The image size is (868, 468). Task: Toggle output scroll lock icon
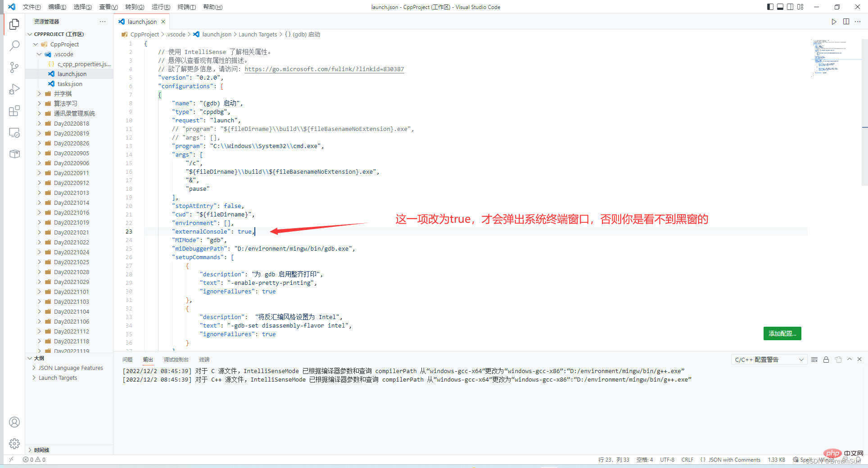coord(826,360)
